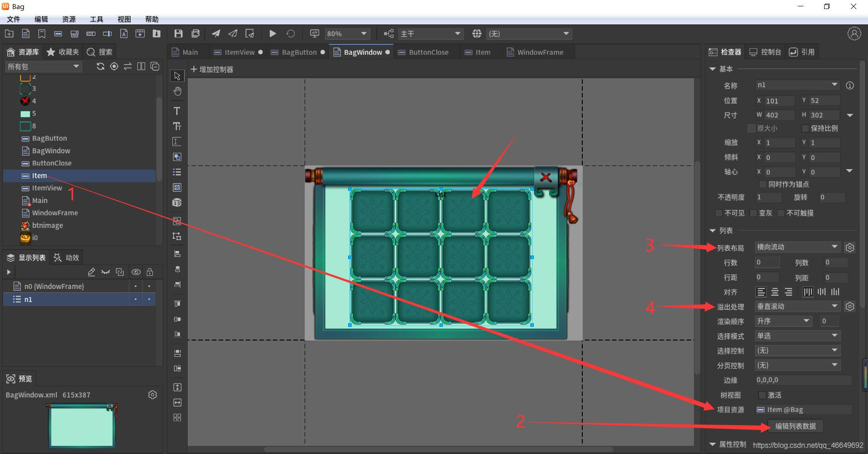
Task: Click 增加控制器 add controller button
Action: tap(212, 70)
